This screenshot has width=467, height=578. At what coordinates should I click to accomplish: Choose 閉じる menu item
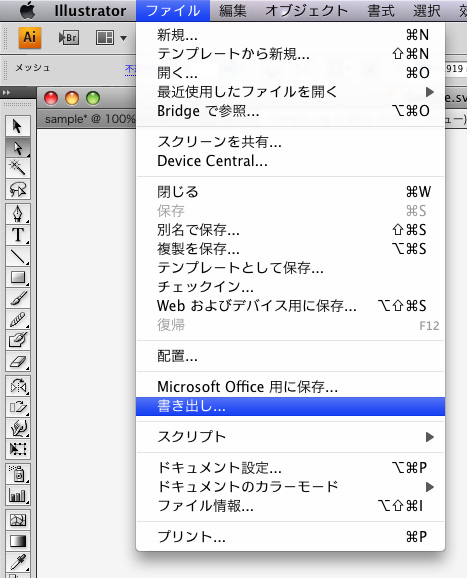tap(290, 192)
